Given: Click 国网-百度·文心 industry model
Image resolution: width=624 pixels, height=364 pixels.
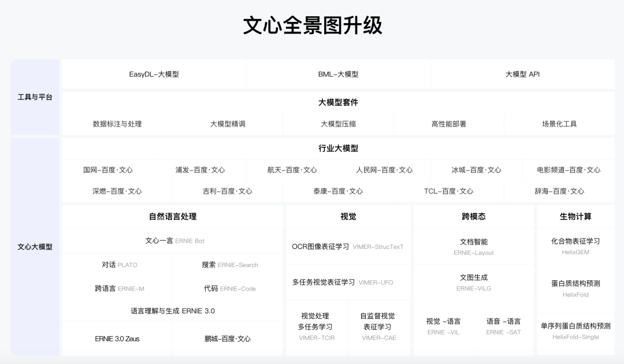Looking at the screenshot, I should pyautogui.click(x=107, y=170).
